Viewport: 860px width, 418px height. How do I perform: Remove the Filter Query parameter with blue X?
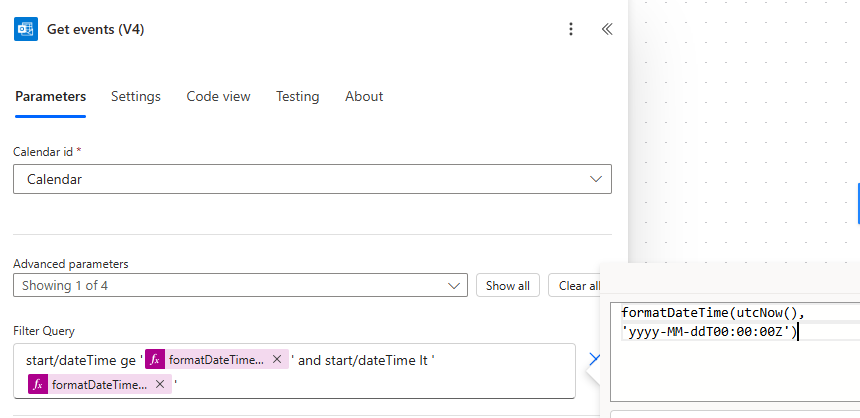pos(594,359)
